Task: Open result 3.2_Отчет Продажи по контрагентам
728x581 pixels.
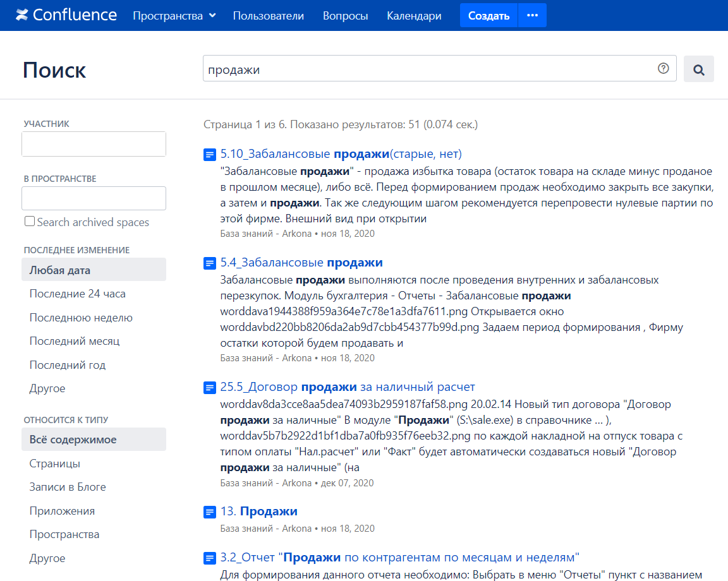Action: point(400,557)
